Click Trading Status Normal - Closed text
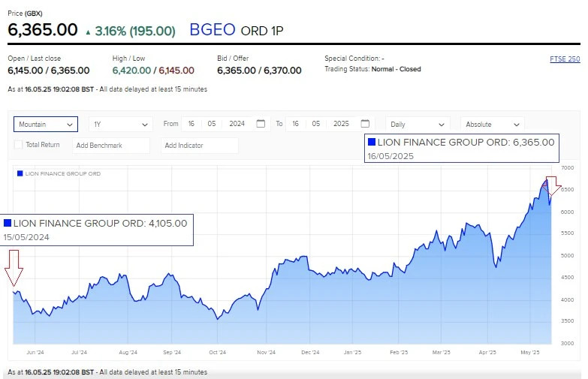Viewport: 588px width, 379px height. pyautogui.click(x=372, y=69)
